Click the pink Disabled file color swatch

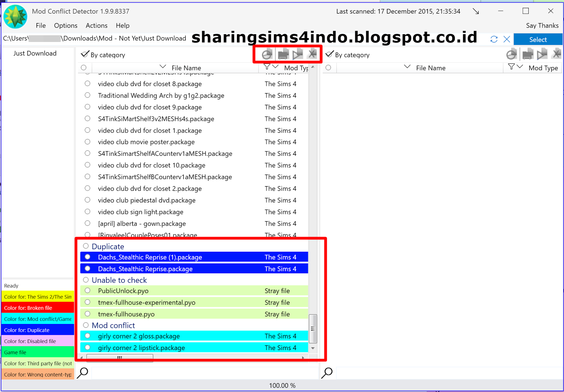[x=38, y=341]
